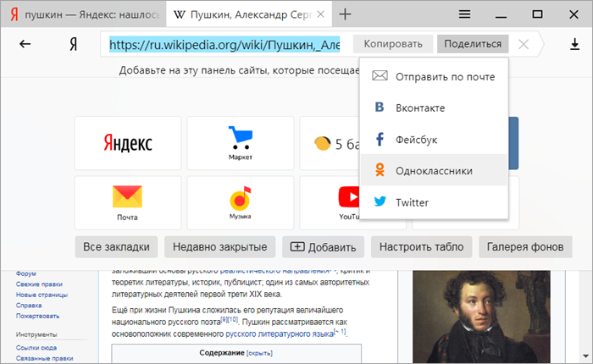593x364 pixels.
Task: Click footnote reference [10]
Action: pyautogui.click(x=233, y=319)
